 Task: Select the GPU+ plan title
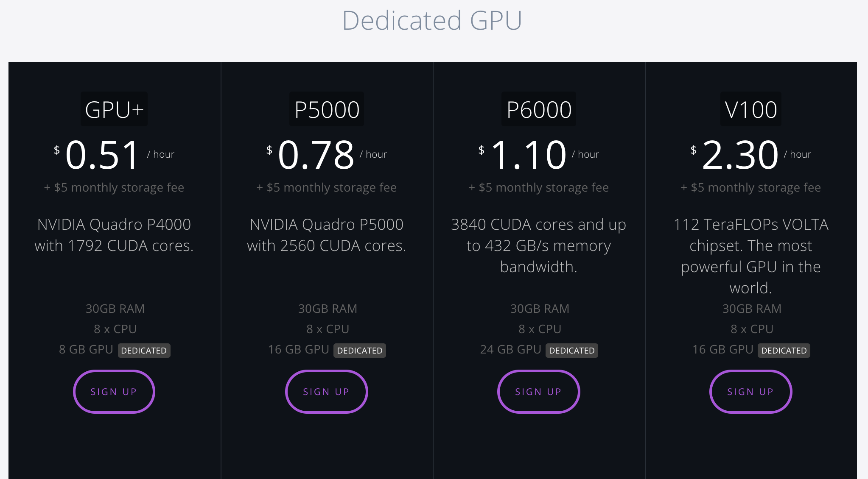(114, 109)
